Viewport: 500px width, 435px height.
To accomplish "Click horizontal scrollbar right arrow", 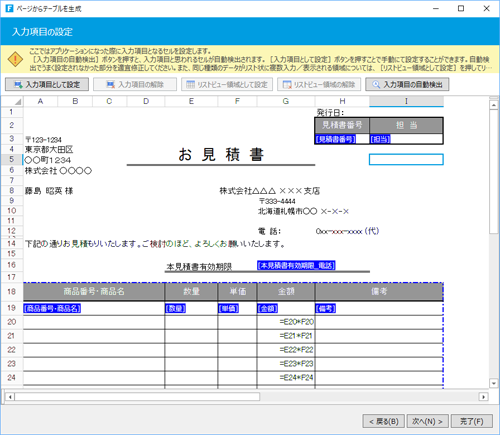I will pos(483,397).
